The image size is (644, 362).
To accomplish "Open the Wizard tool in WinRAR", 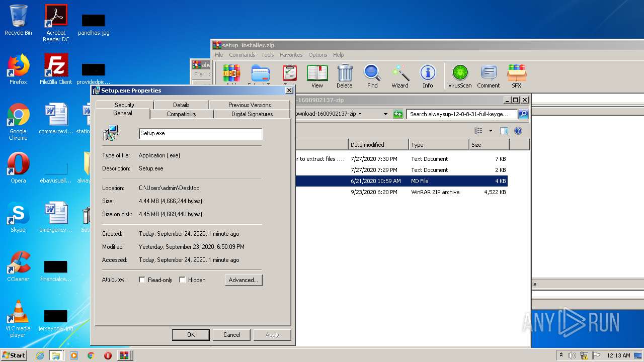I will [x=400, y=76].
